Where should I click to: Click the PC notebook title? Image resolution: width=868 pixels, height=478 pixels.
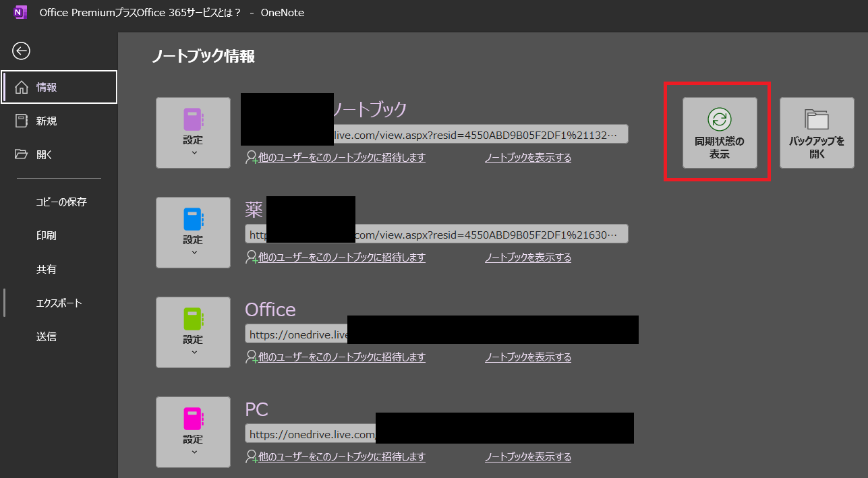[x=256, y=409]
